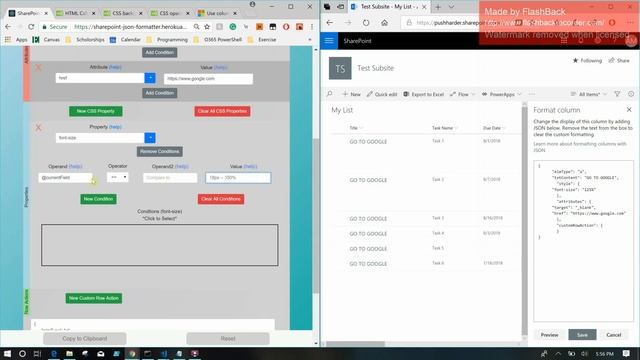Open the Apps bookmarks shortcut
This screenshot has height=360, width=640.
(17, 40)
